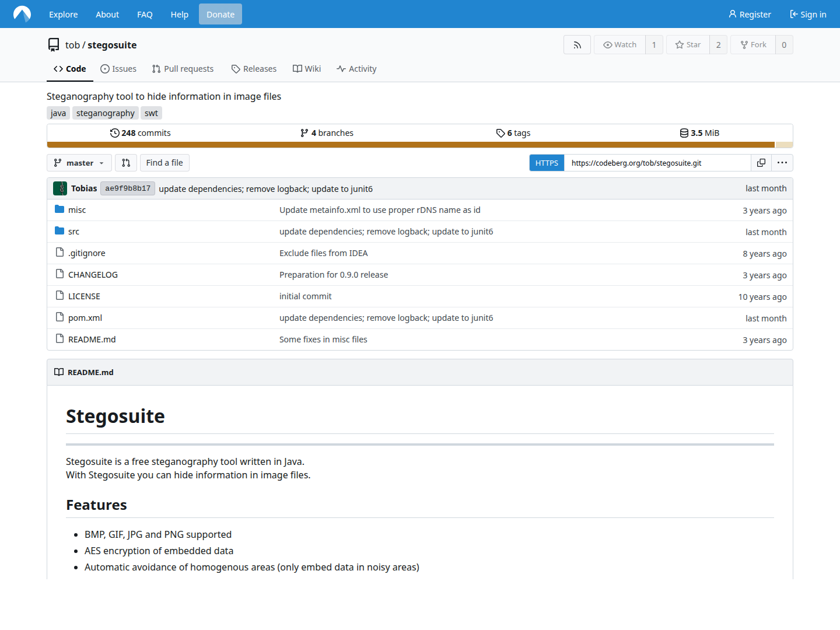Open the FAQ page link
This screenshot has width=840, height=630.
[x=145, y=15]
